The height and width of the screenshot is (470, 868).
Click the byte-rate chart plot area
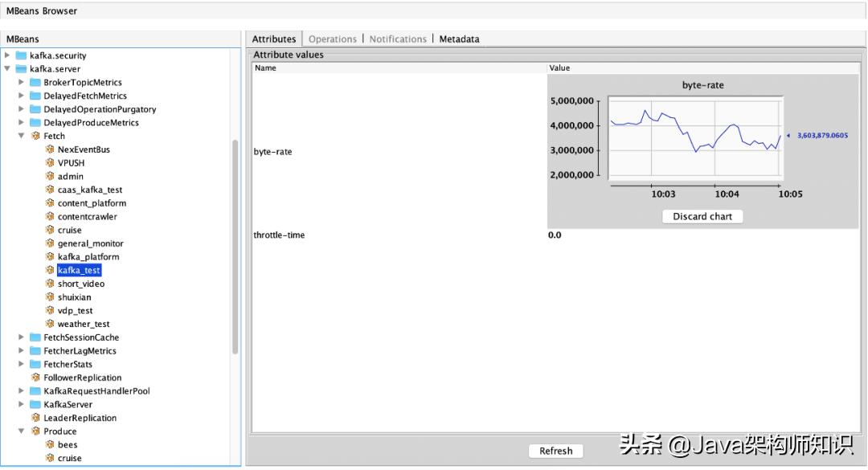(x=695, y=138)
